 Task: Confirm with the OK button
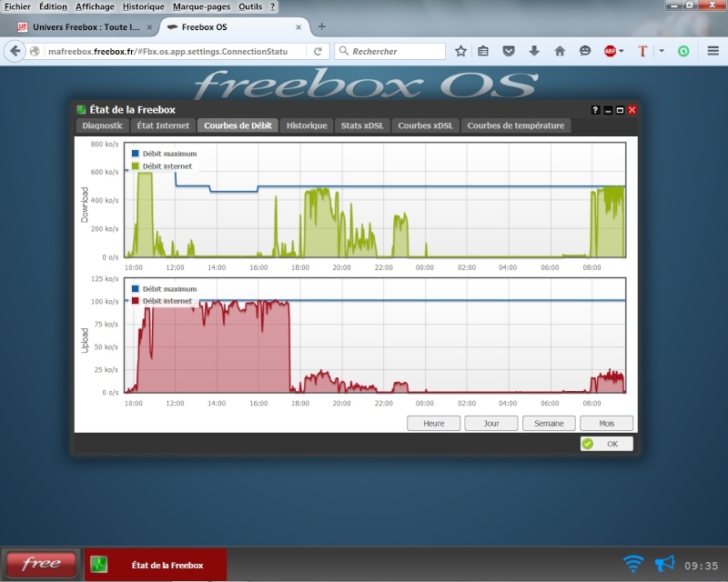tap(606, 444)
